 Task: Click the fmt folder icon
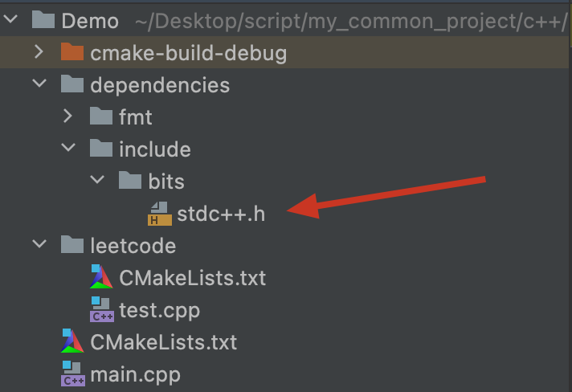click(101, 116)
